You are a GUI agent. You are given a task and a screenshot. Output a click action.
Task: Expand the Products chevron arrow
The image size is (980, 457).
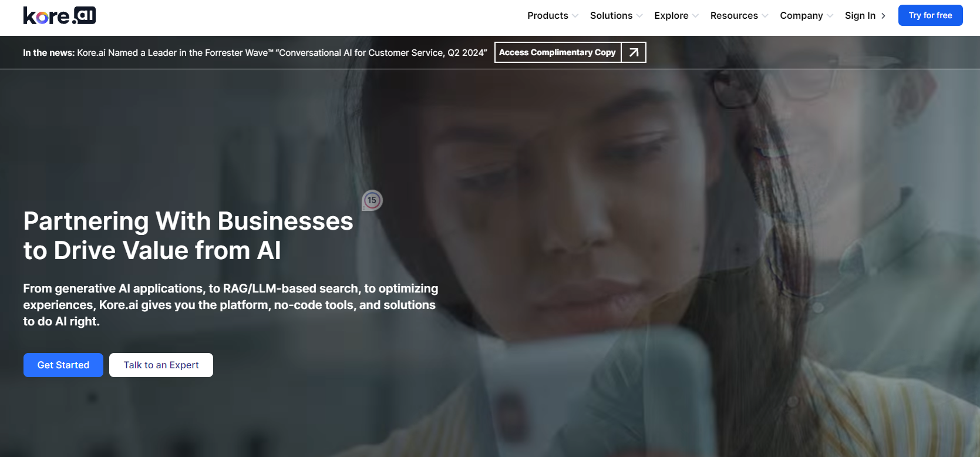[575, 16]
